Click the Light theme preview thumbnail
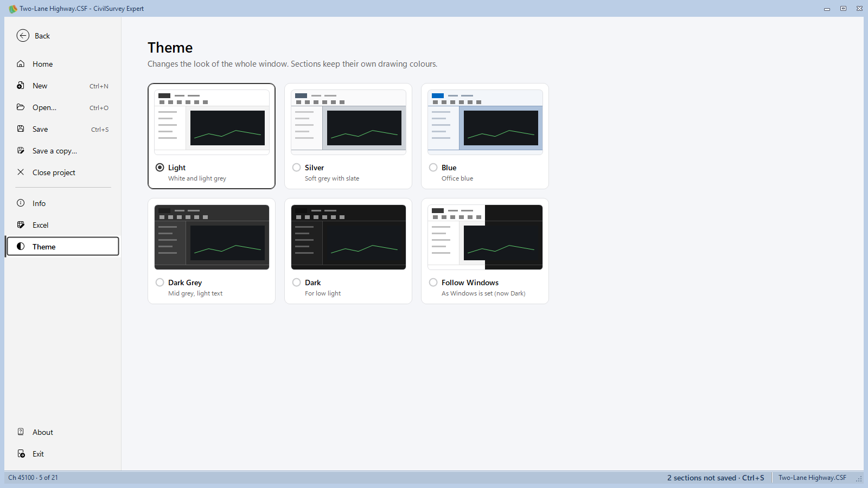 [x=212, y=122]
